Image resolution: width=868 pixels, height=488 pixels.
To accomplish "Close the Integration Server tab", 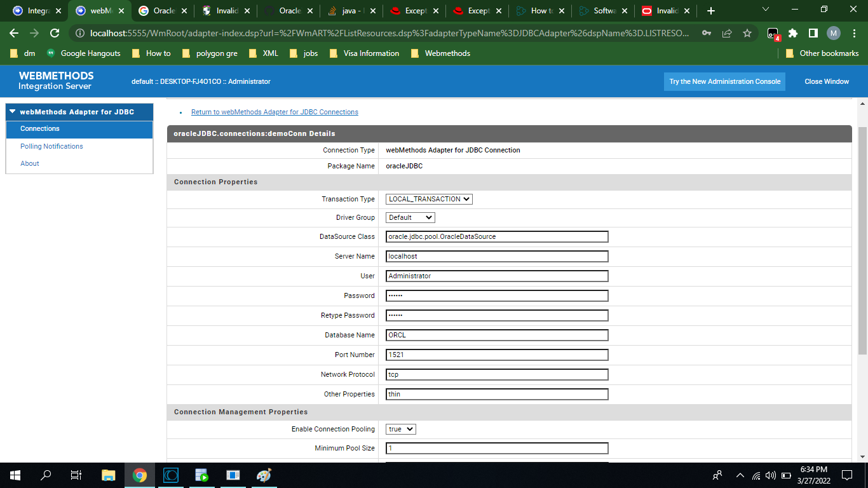I will click(58, 11).
